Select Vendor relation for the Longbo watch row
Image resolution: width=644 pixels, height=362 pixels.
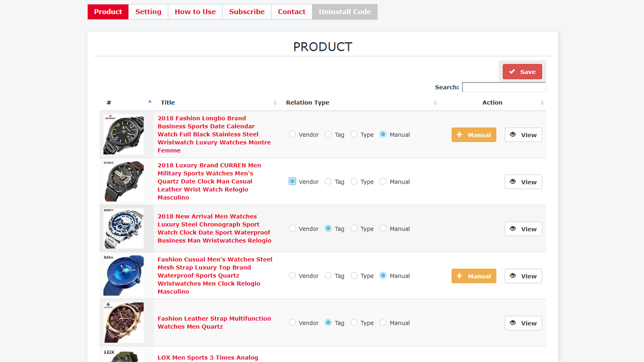(292, 134)
